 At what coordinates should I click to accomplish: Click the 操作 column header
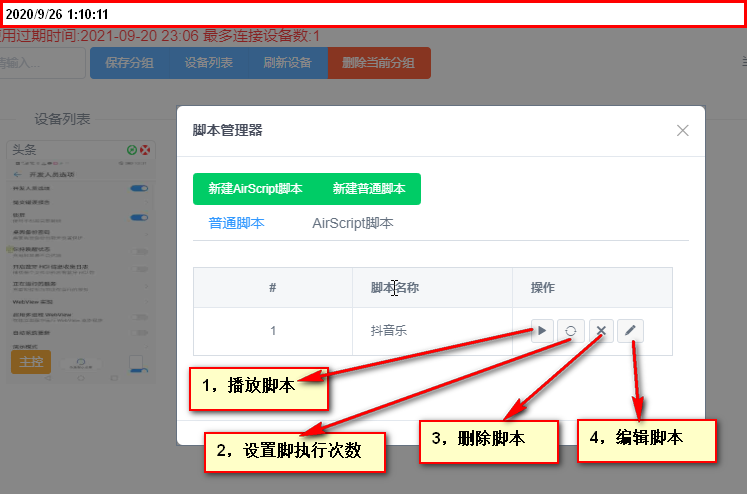coord(592,287)
